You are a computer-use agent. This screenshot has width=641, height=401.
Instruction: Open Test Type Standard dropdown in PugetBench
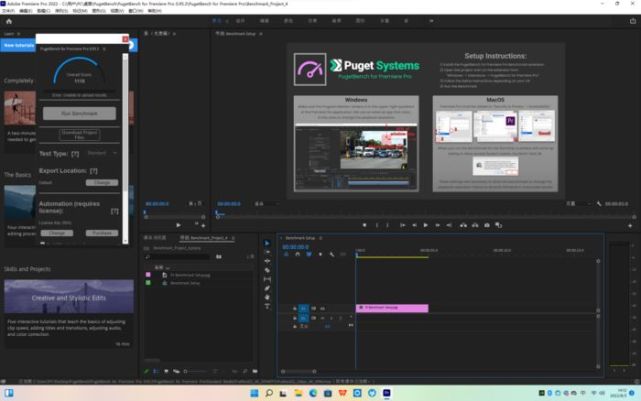(103, 153)
